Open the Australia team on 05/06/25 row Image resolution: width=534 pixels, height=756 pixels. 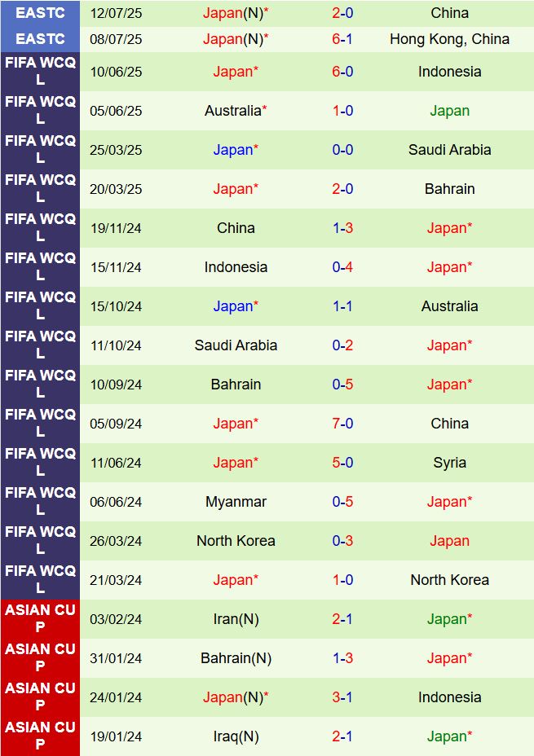tap(236, 111)
